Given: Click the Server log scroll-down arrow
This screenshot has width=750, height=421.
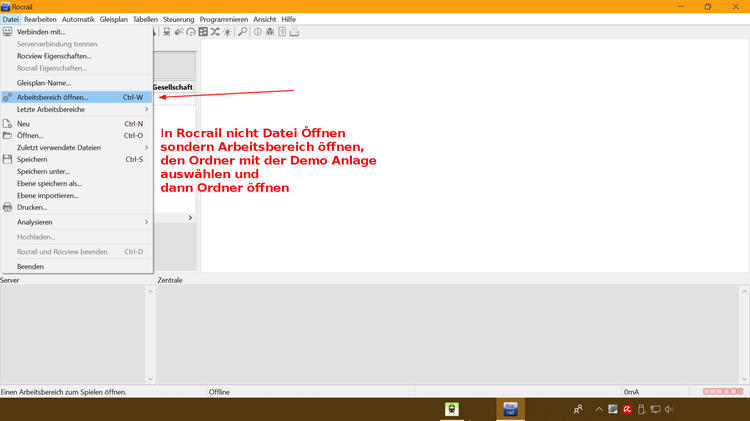Looking at the screenshot, I should [150, 379].
